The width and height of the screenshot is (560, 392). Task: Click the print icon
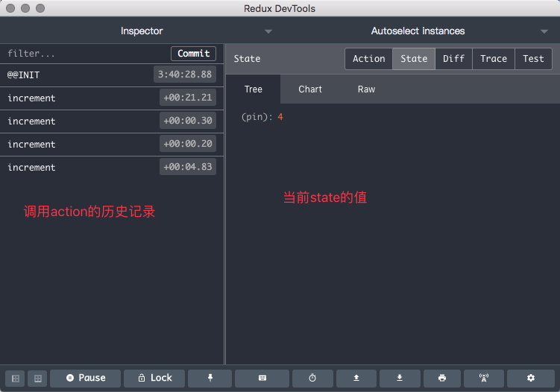[x=441, y=379]
